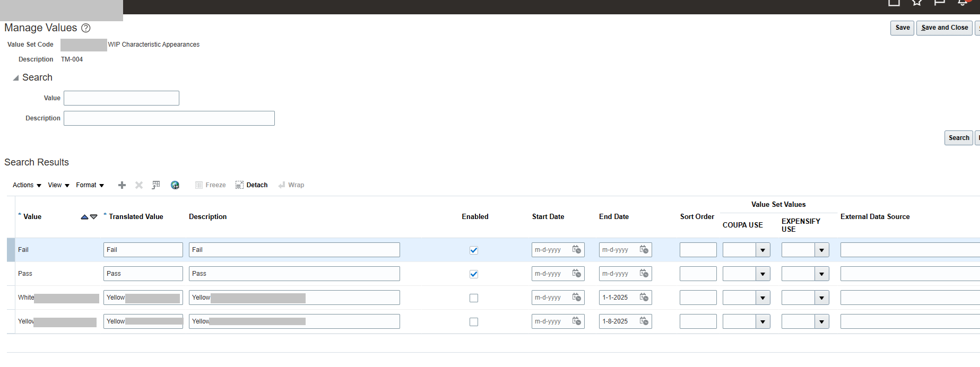Click the Save and Close button
Image resolution: width=980 pixels, height=367 pixels.
(944, 28)
